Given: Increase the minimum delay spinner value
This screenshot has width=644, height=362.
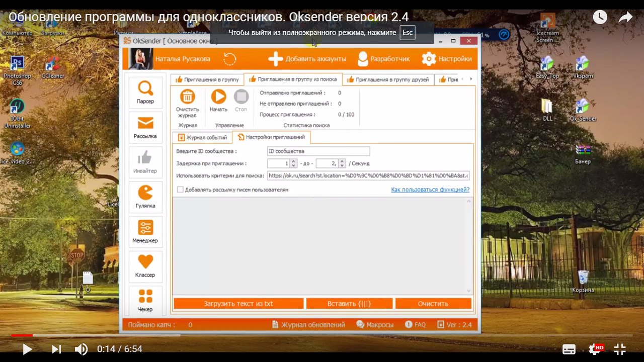Looking at the screenshot, I should 293,161.
